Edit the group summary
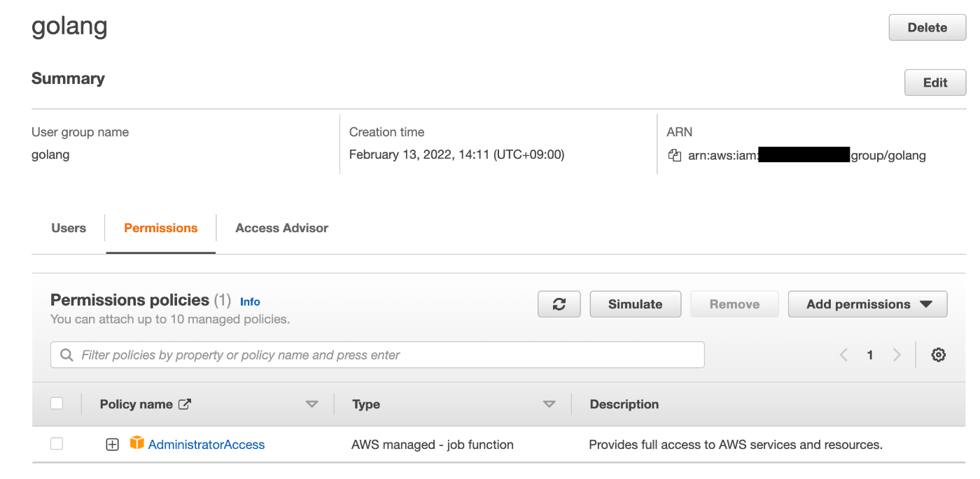This screenshot has width=980, height=479. click(935, 83)
